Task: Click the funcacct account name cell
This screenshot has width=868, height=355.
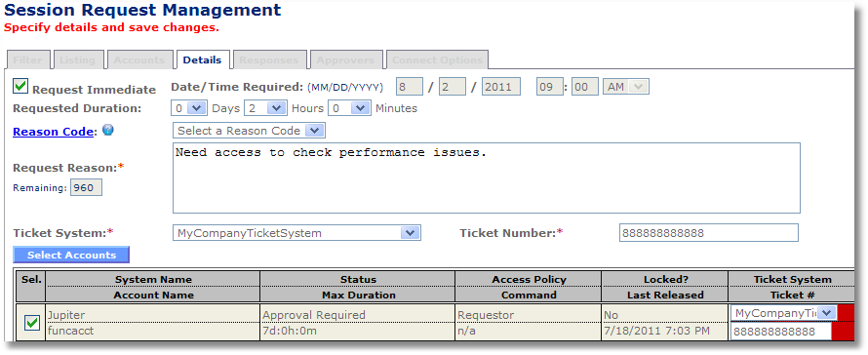Action: (x=153, y=332)
